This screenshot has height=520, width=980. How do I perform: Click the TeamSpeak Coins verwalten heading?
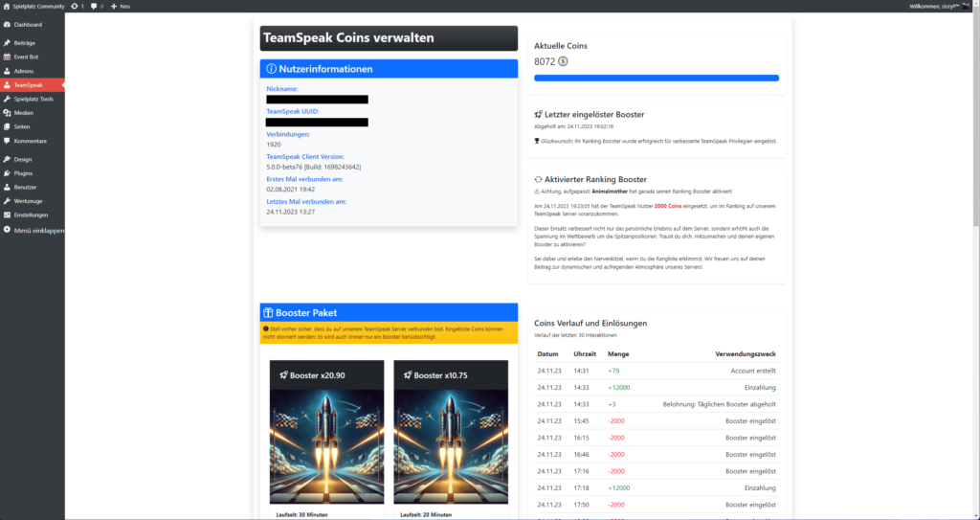[348, 37]
